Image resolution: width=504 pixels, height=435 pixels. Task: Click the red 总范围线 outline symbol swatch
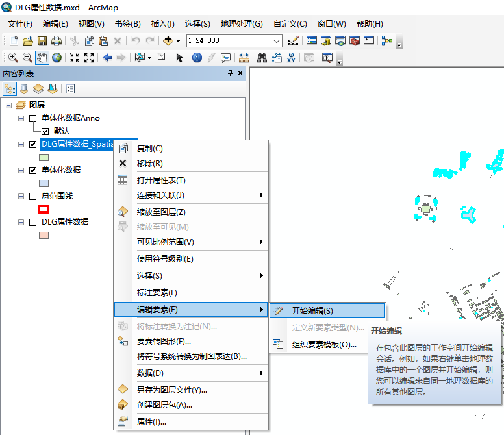[44, 209]
